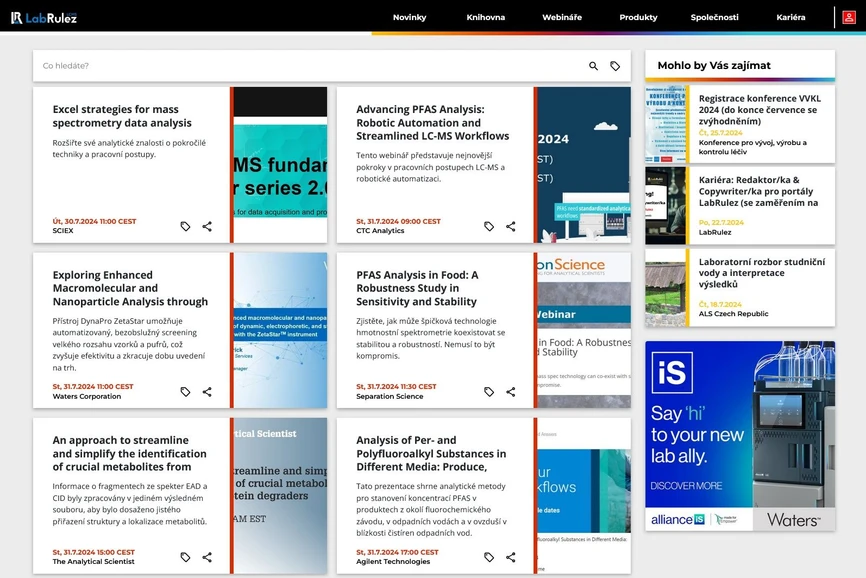Click the search magnifier icon
The width and height of the screenshot is (866, 578).
tap(593, 66)
